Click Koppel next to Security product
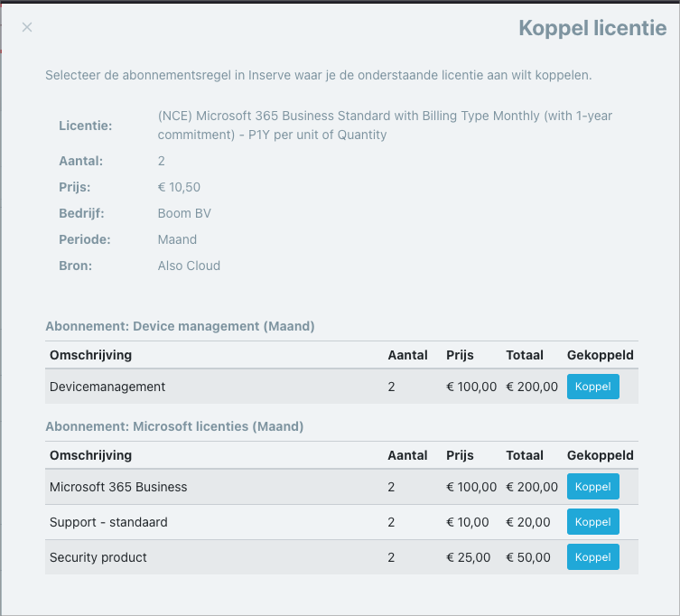The height and width of the screenshot is (616, 680). coord(592,557)
